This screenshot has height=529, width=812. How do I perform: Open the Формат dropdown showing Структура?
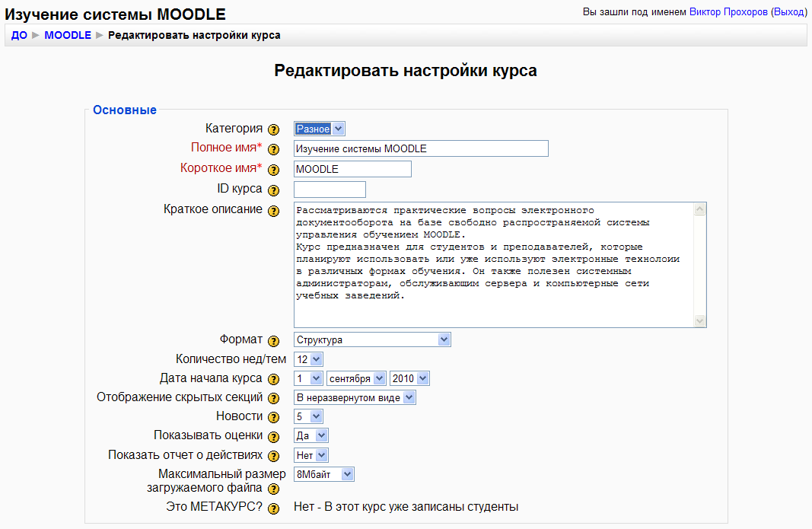(x=372, y=339)
